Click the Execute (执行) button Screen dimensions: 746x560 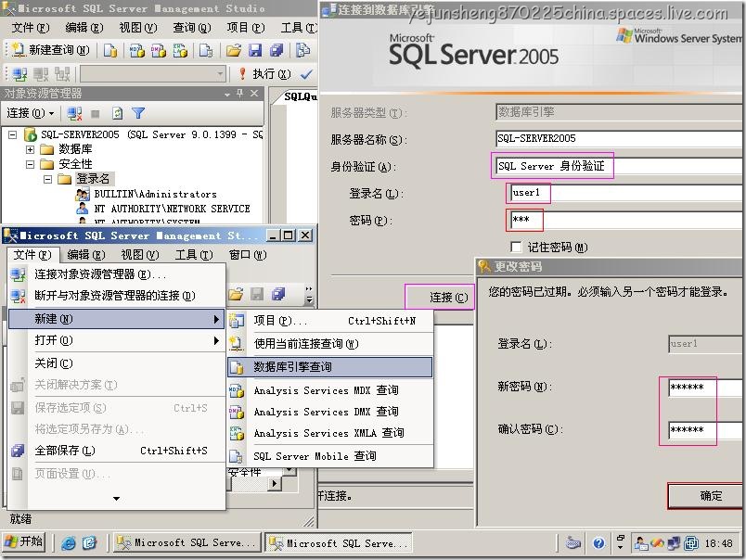(x=265, y=74)
